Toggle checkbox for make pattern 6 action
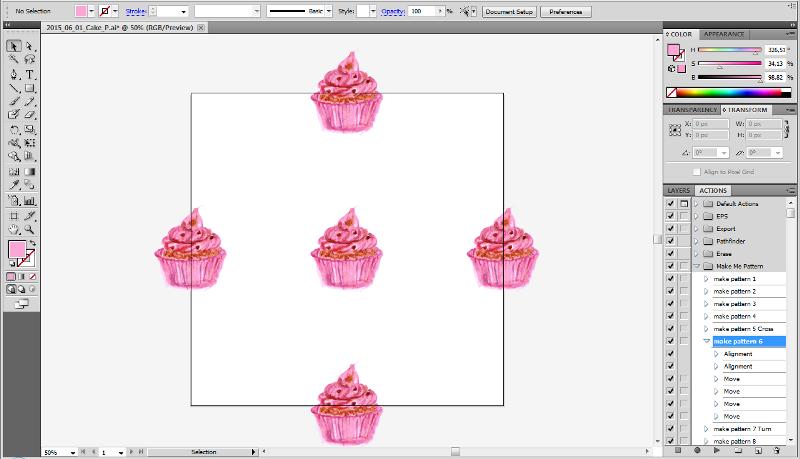800x459 pixels. [670, 341]
